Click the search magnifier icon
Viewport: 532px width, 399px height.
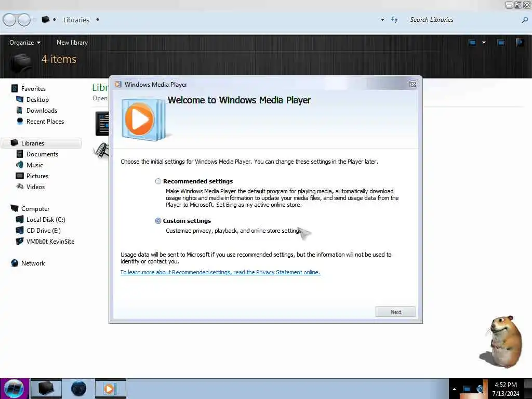click(525, 20)
